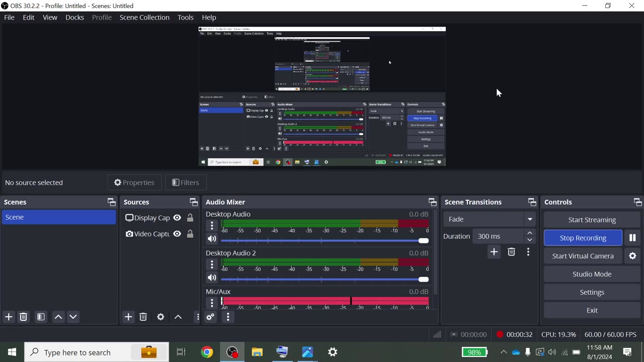
Task: Open the Sources toolbar overflow menu
Action: (197, 317)
